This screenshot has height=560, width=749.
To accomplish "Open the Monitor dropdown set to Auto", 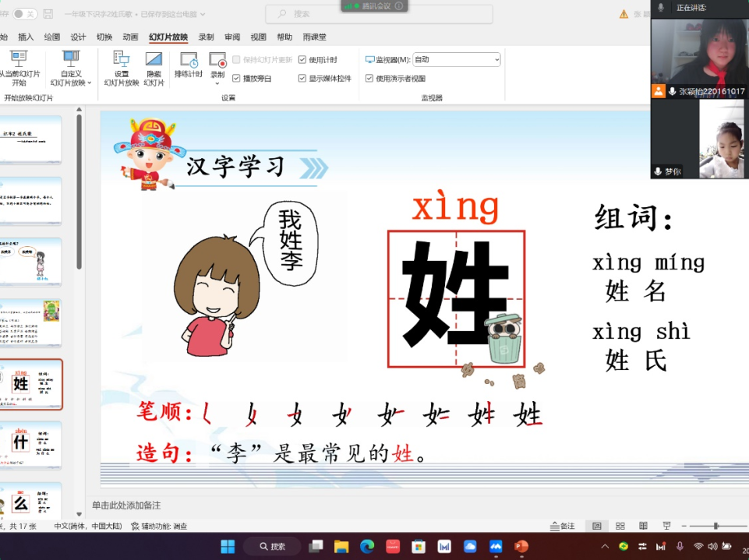I will pos(457,59).
